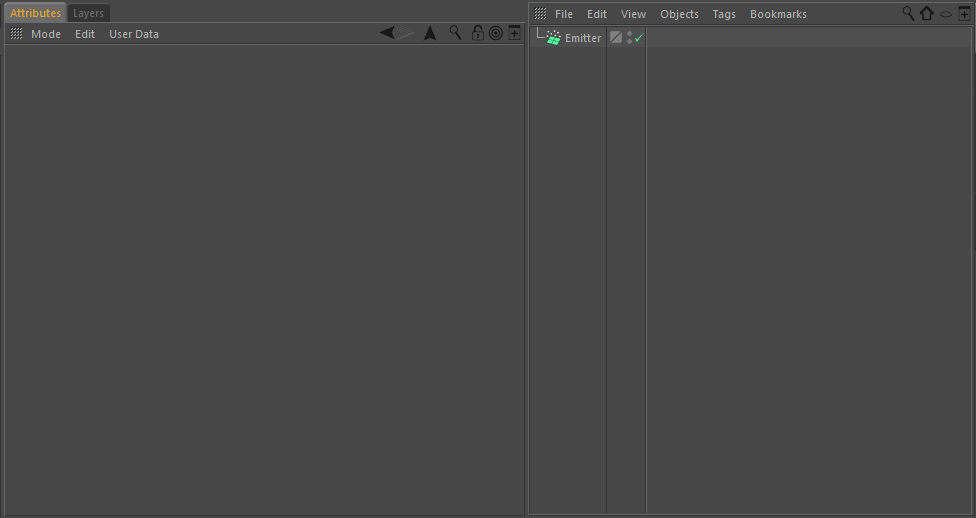The image size is (976, 518).
Task: Click the eye icon in Object manager header
Action: click(945, 14)
